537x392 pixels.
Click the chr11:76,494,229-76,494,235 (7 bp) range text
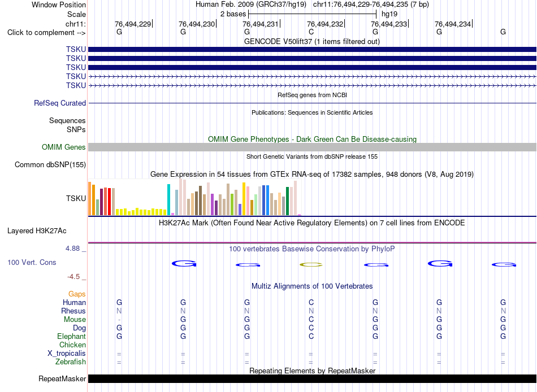point(371,5)
